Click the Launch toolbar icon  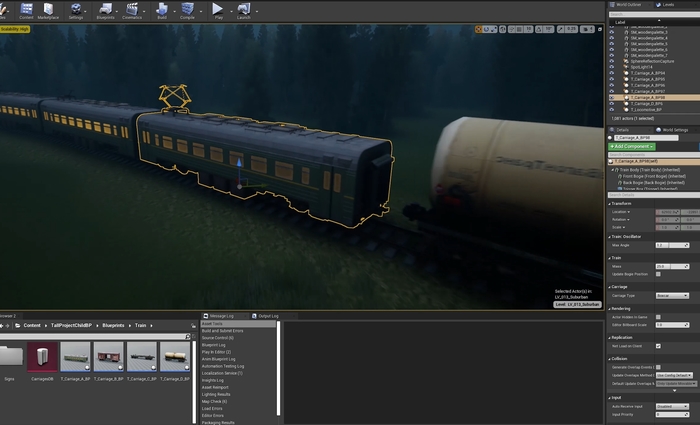[245, 10]
